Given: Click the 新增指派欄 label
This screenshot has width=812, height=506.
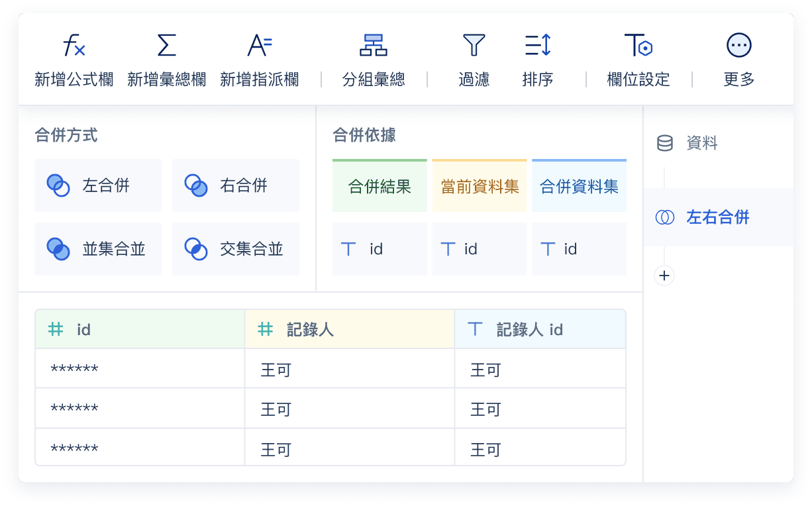Looking at the screenshot, I should click(260, 80).
